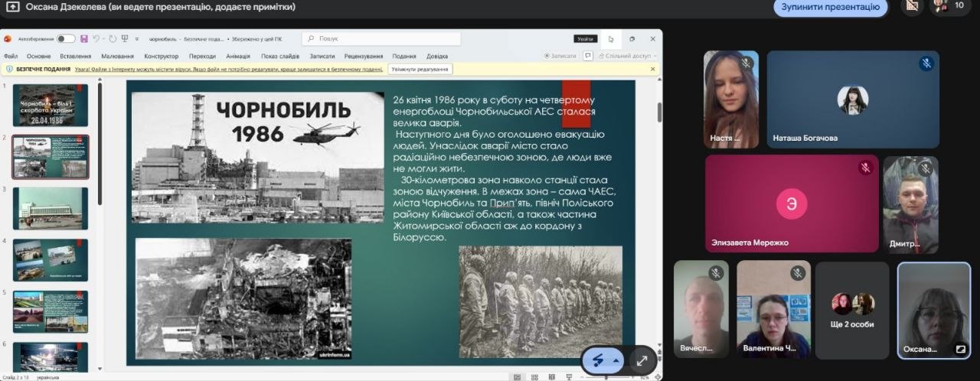Screen dimensions: 980x381
Task: Expand shared presentation to full screen
Action: (x=642, y=360)
